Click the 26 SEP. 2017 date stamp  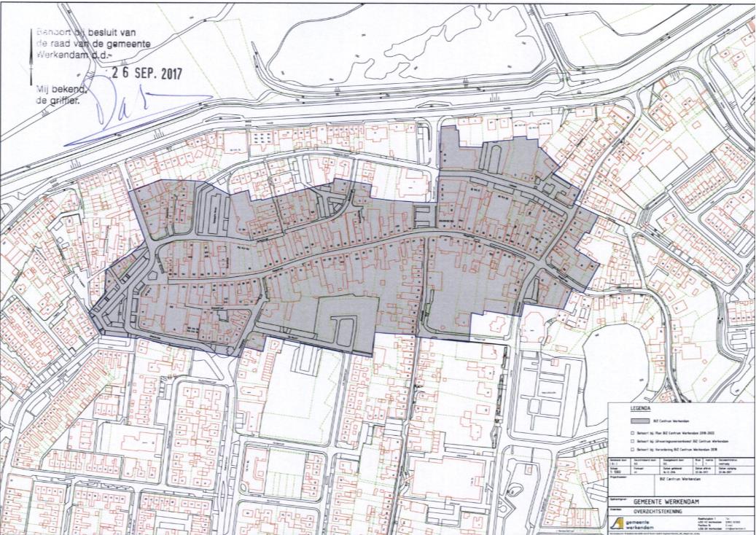(x=147, y=74)
